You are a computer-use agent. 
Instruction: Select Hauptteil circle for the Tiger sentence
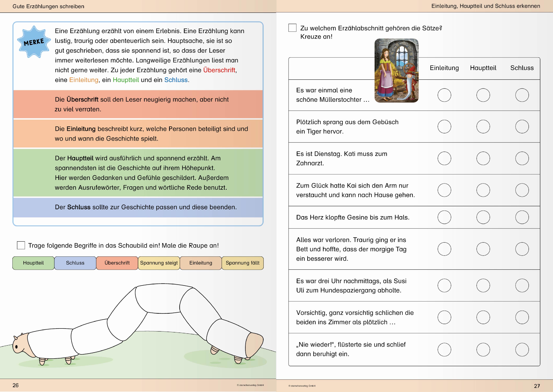(x=483, y=126)
